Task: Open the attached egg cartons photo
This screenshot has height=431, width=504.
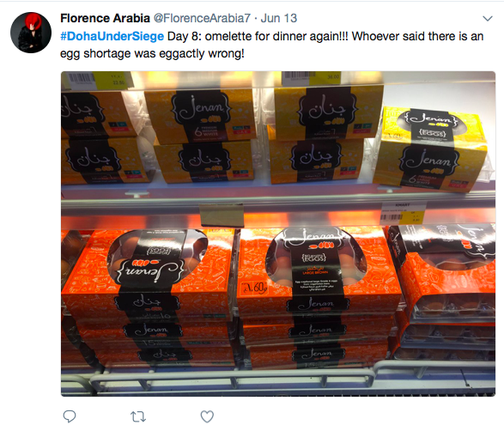Action: pos(278,234)
